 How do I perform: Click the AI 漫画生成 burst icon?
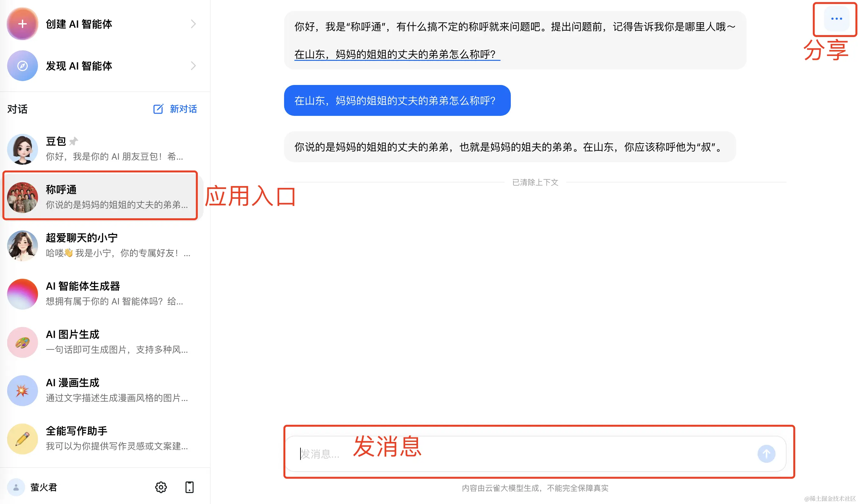23,391
